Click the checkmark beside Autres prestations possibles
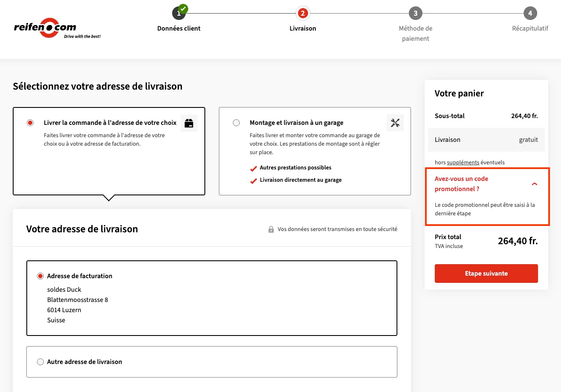This screenshot has width=561, height=392. click(x=254, y=167)
